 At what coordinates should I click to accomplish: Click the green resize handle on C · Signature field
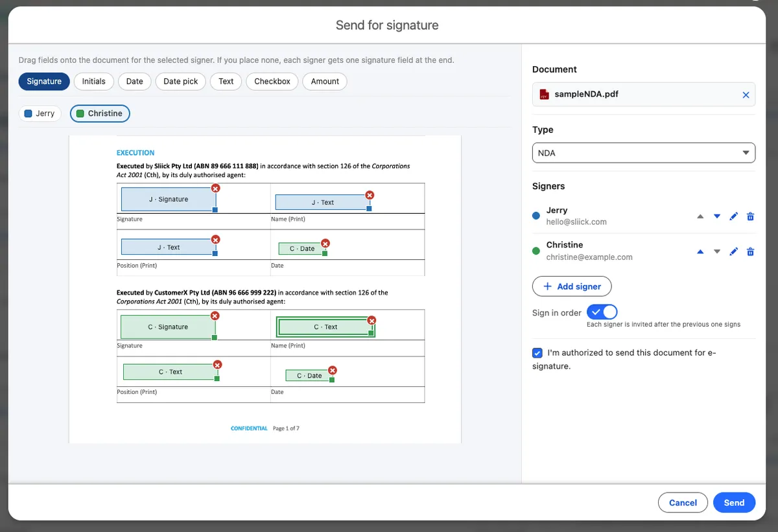[214, 337]
